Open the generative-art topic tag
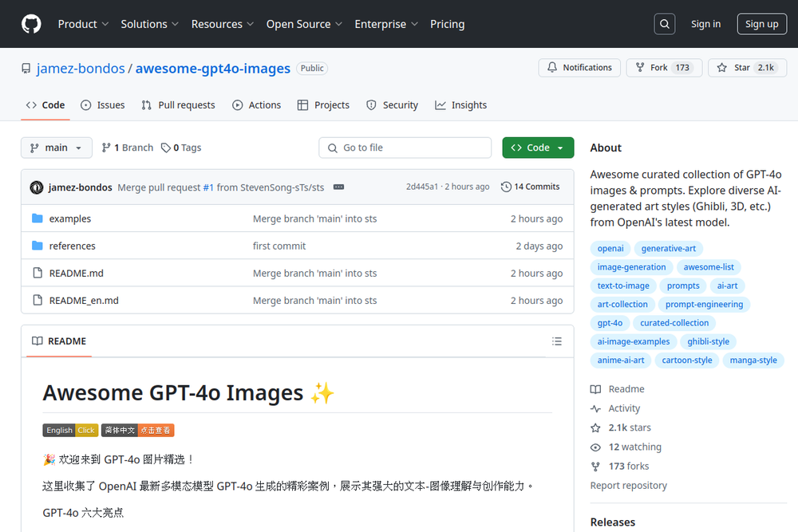 coord(668,248)
